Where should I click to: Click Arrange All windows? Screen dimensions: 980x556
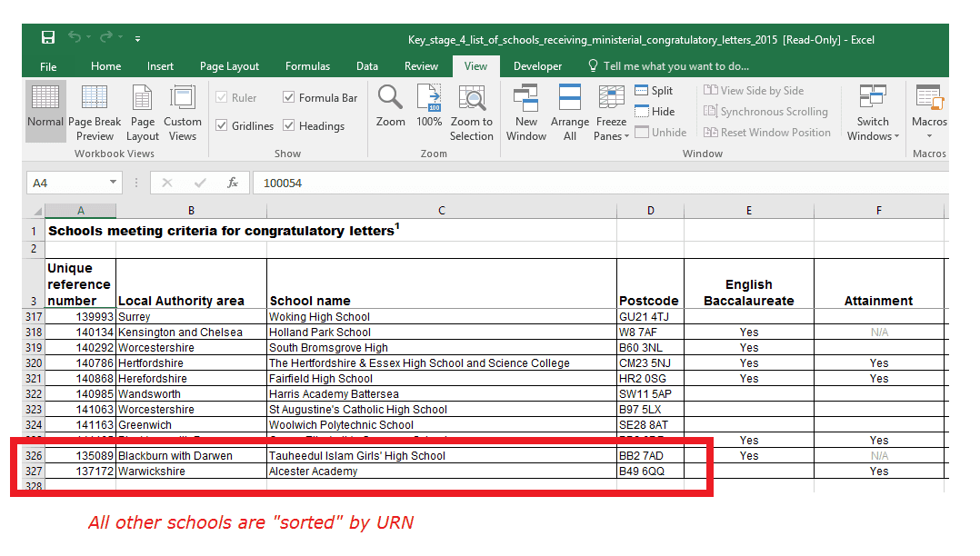point(569,113)
